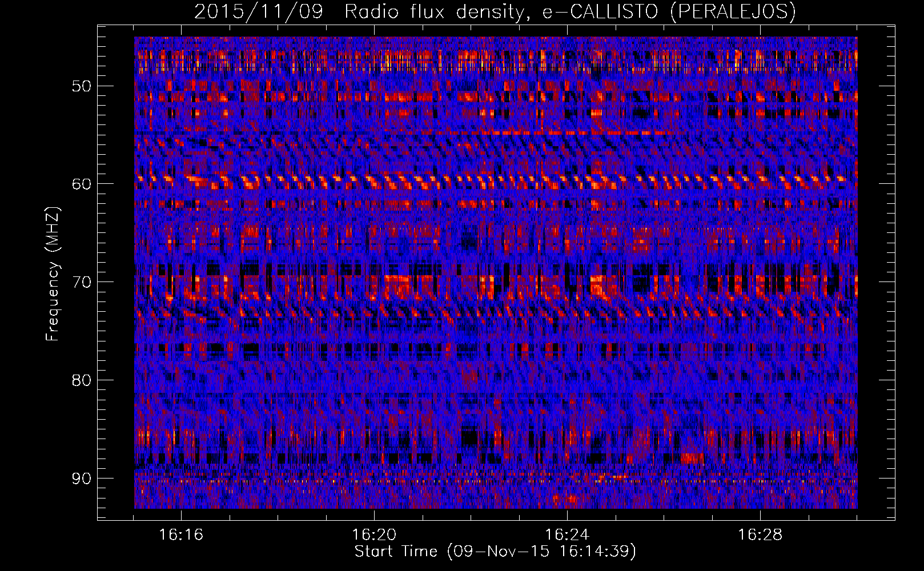This screenshot has width=924, height=571.
Task: Click the 16:24 time tick label
Action: pos(567,535)
